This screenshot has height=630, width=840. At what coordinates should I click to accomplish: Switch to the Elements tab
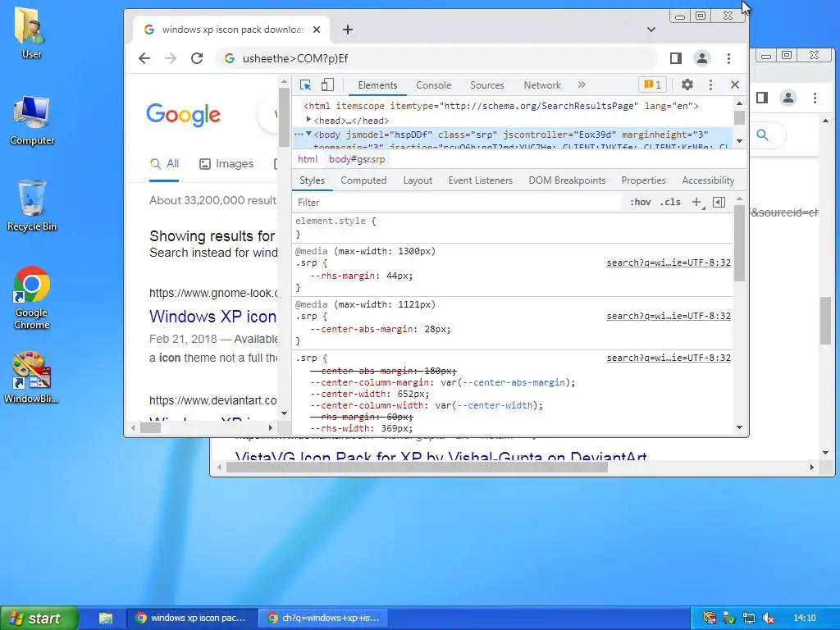pos(377,85)
